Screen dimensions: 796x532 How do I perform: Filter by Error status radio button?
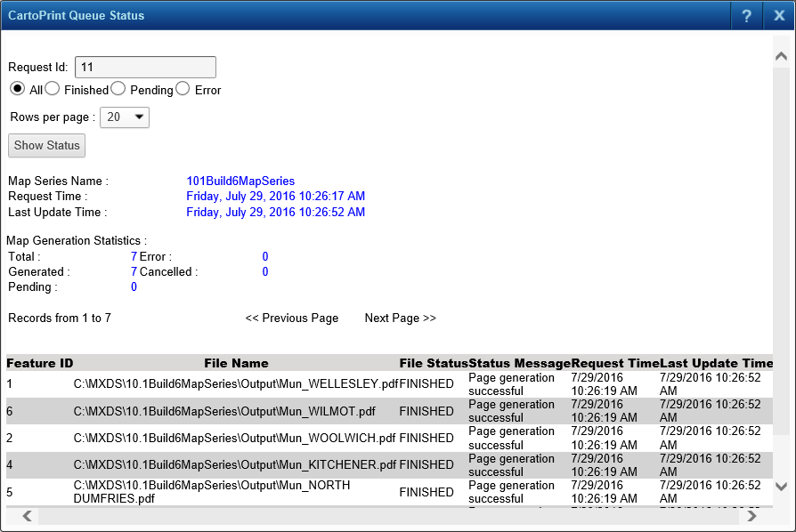tap(183, 89)
